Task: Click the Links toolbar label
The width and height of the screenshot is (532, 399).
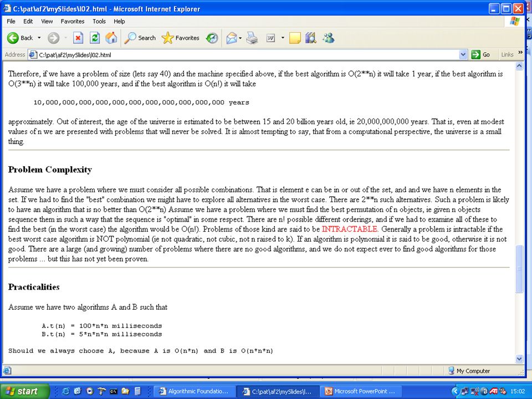Action: (x=507, y=55)
